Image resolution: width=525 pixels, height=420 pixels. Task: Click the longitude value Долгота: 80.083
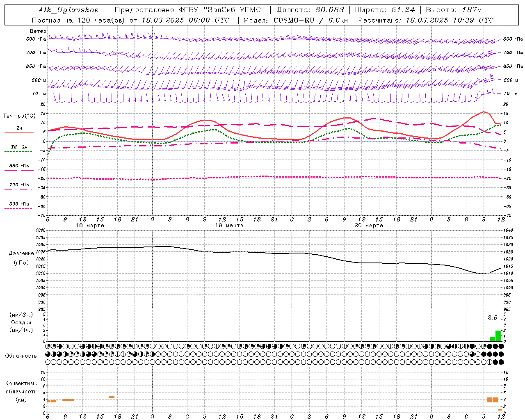(x=310, y=10)
